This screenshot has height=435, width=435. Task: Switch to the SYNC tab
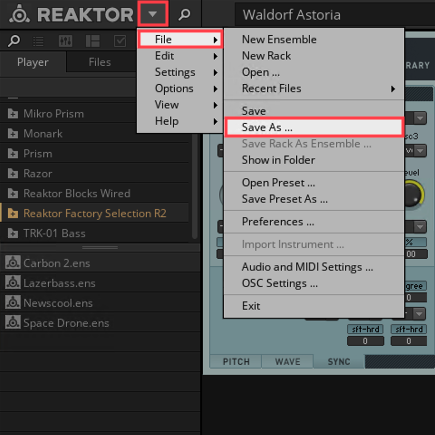pyautogui.click(x=339, y=362)
